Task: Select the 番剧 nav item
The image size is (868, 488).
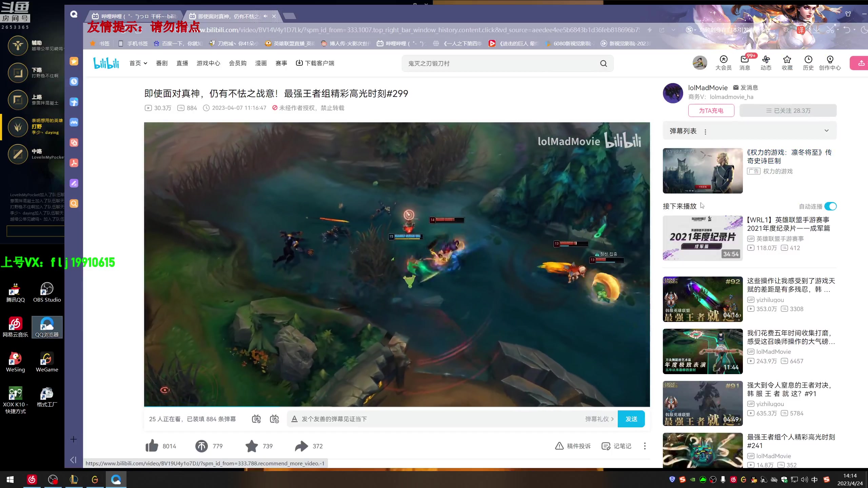Action: point(162,63)
